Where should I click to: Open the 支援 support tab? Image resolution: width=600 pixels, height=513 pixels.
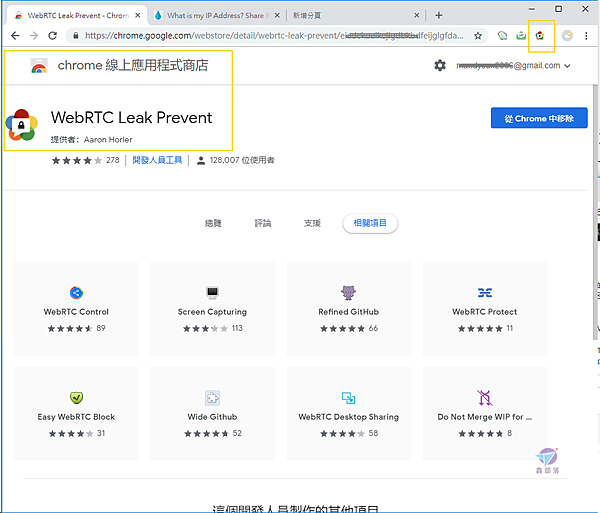click(x=312, y=223)
